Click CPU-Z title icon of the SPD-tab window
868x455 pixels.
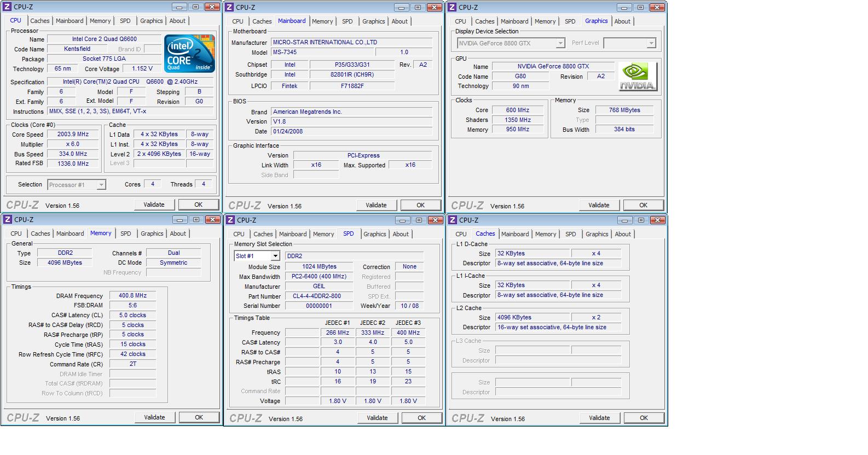[x=231, y=220]
